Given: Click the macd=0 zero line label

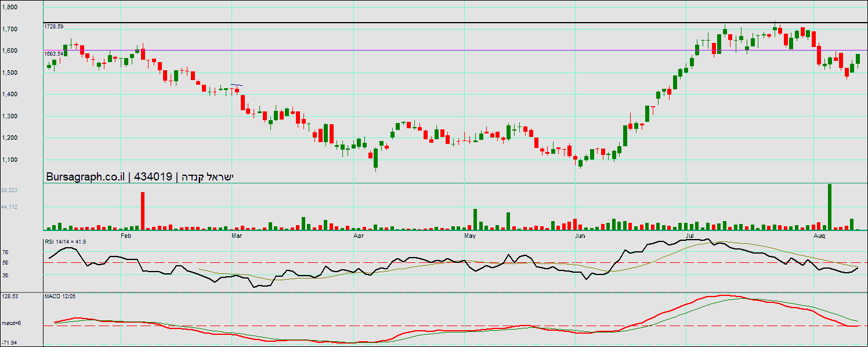Looking at the screenshot, I should pos(10,323).
